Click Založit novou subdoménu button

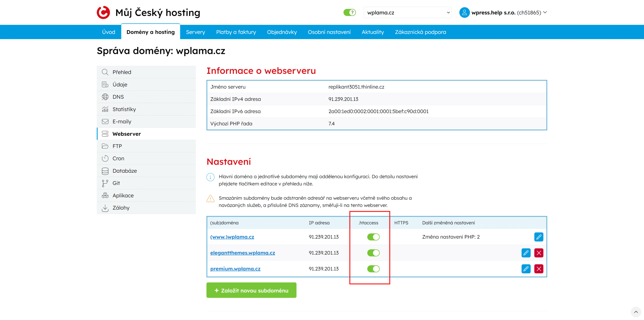click(x=251, y=290)
